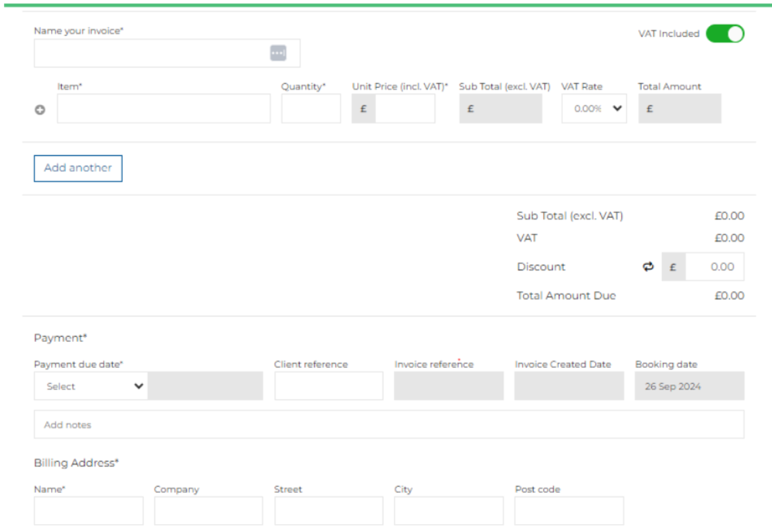Viewport: 772px width, 532px height.
Task: Focus the City input field
Action: (x=449, y=511)
